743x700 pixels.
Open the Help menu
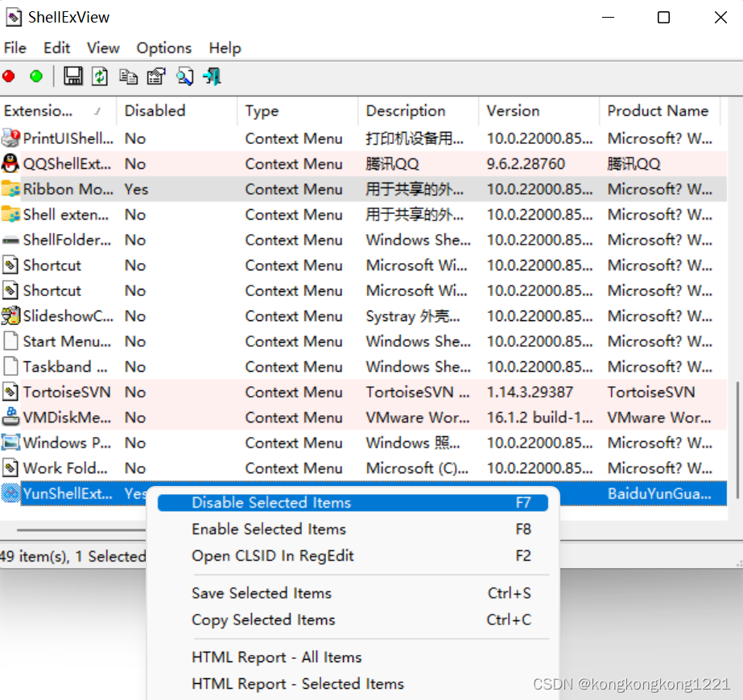click(x=225, y=47)
